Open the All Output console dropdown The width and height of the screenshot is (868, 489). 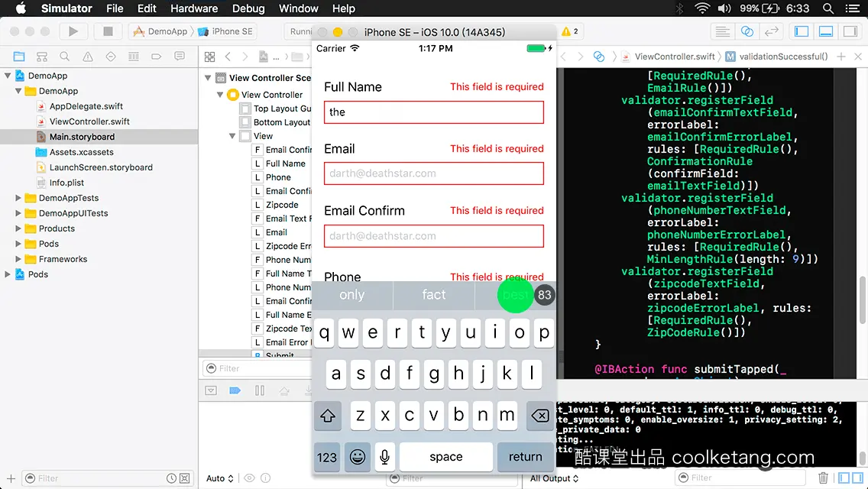[554, 478]
